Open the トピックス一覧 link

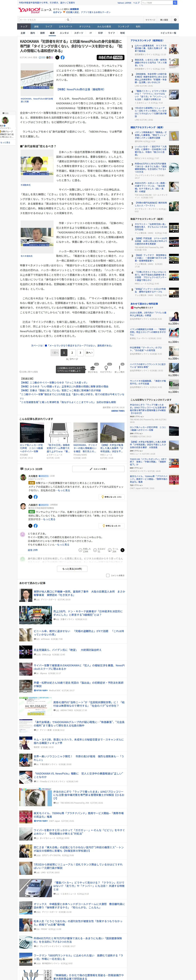(x=168, y=33)
